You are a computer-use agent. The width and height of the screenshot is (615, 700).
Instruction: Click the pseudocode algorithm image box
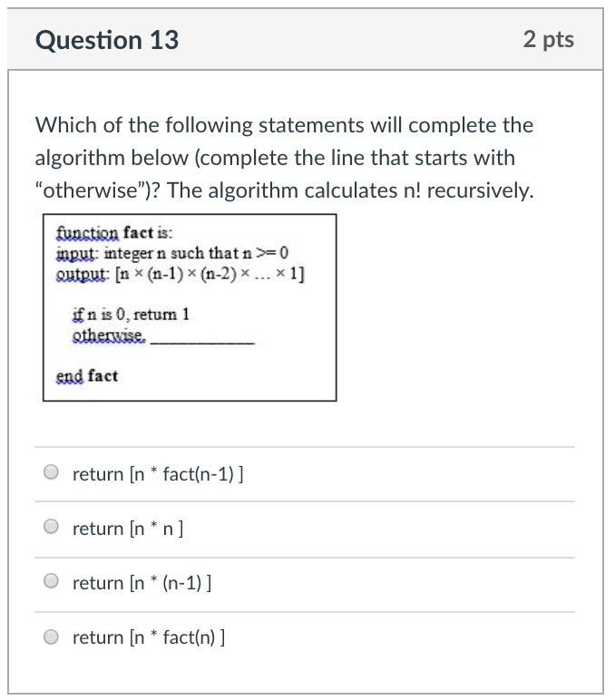[190, 307]
